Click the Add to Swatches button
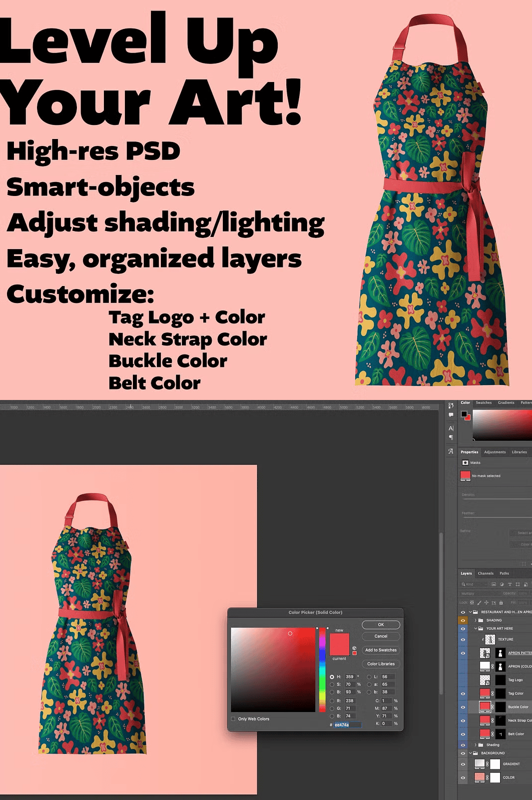Screen dimensions: 532x800 (381, 650)
